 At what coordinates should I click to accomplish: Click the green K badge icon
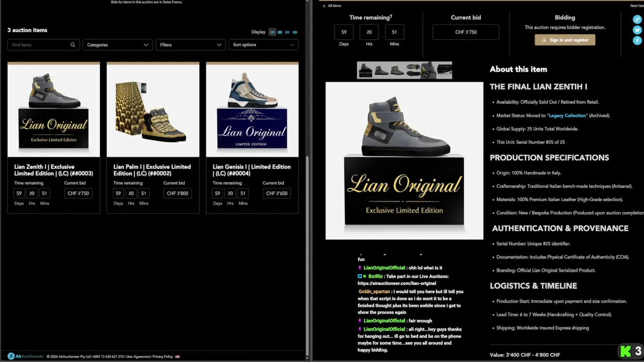[x=625, y=351]
